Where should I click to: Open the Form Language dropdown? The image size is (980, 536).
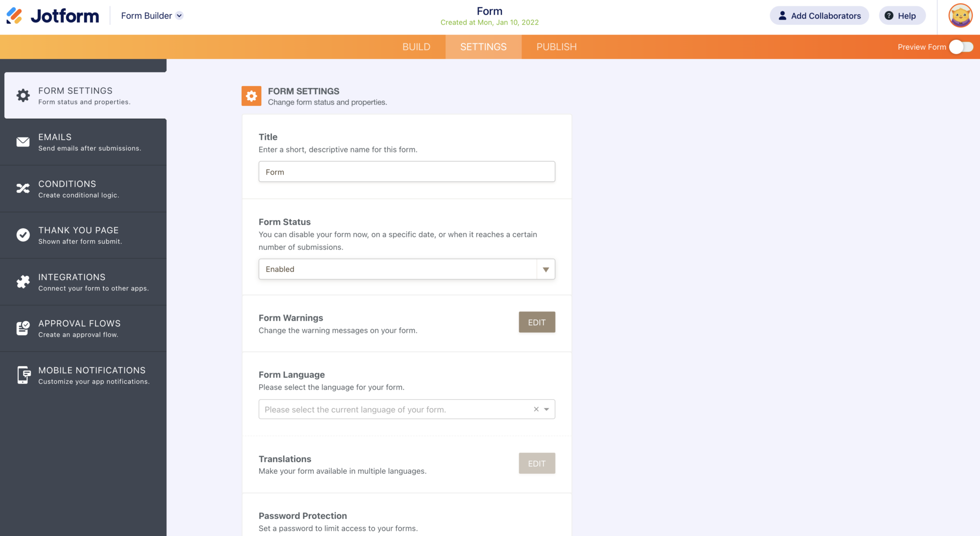[546, 409]
